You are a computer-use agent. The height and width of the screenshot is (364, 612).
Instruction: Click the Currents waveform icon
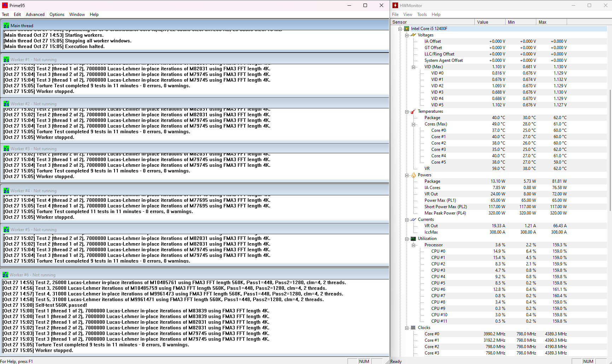pyautogui.click(x=413, y=219)
